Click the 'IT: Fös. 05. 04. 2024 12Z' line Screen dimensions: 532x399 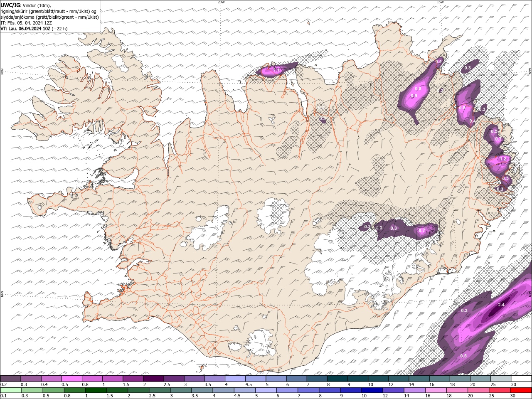[x=26, y=23]
